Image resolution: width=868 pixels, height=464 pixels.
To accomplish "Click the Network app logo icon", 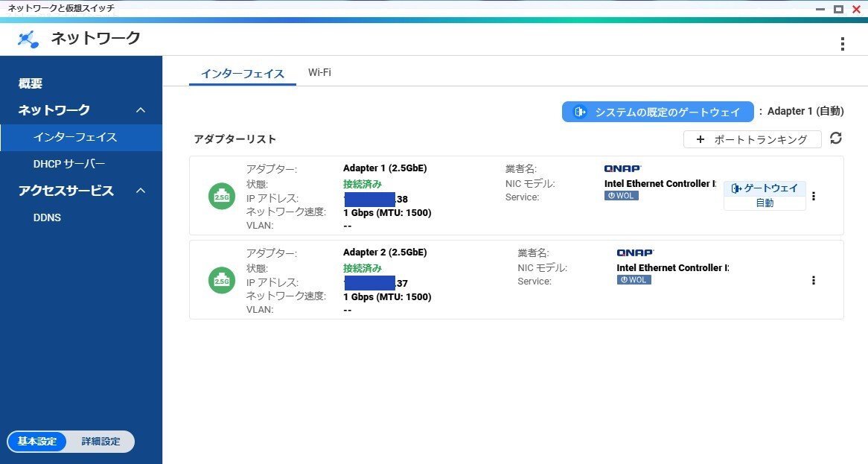I will pyautogui.click(x=27, y=38).
